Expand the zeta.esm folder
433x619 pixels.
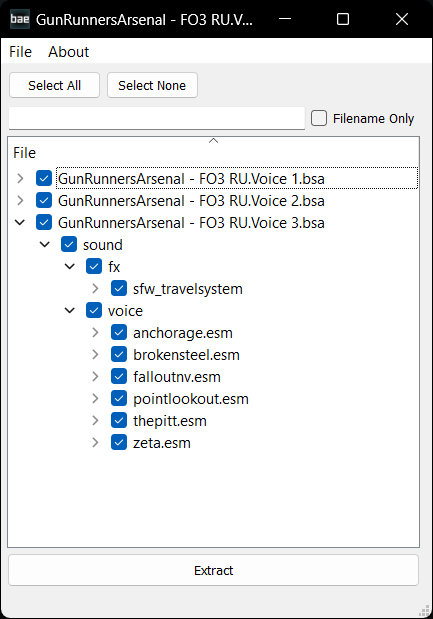click(x=95, y=443)
